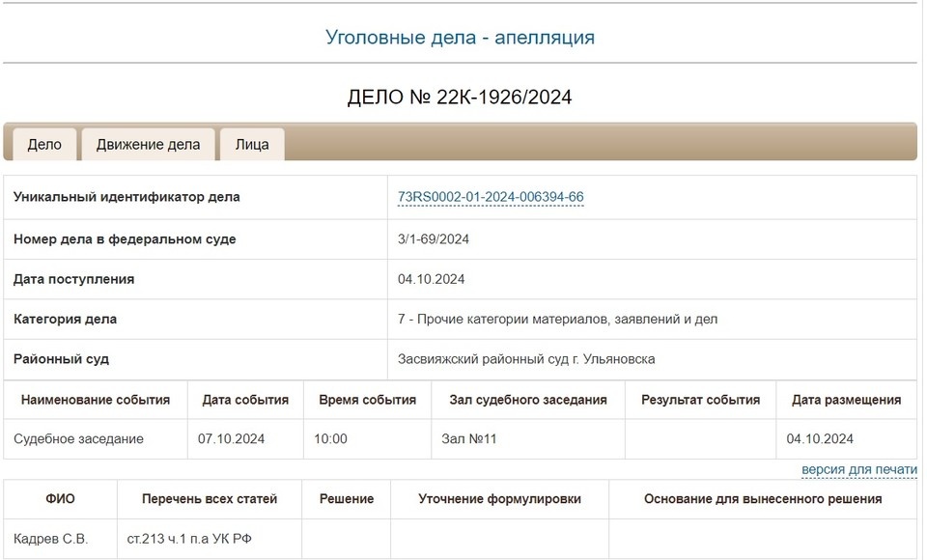This screenshot has height=560, width=927.
Task: Switch to the Движение дела tab
Action: (149, 144)
